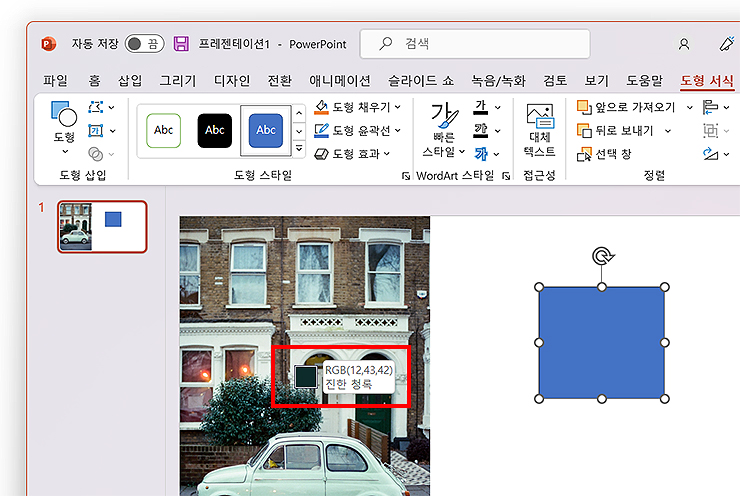
Task: Open the 빠른 스타일 WordArt button
Action: (444, 130)
